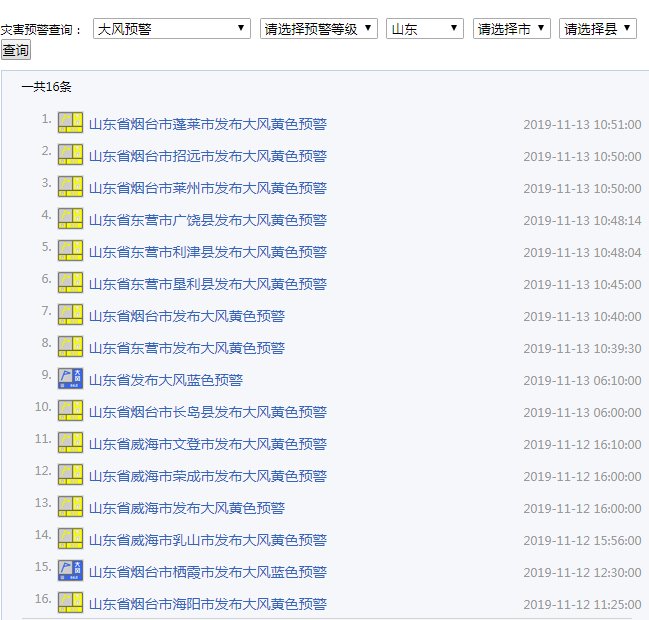Click yellow wind warning icon for 蓬莱市 entry
649x620 pixels.
point(70,123)
